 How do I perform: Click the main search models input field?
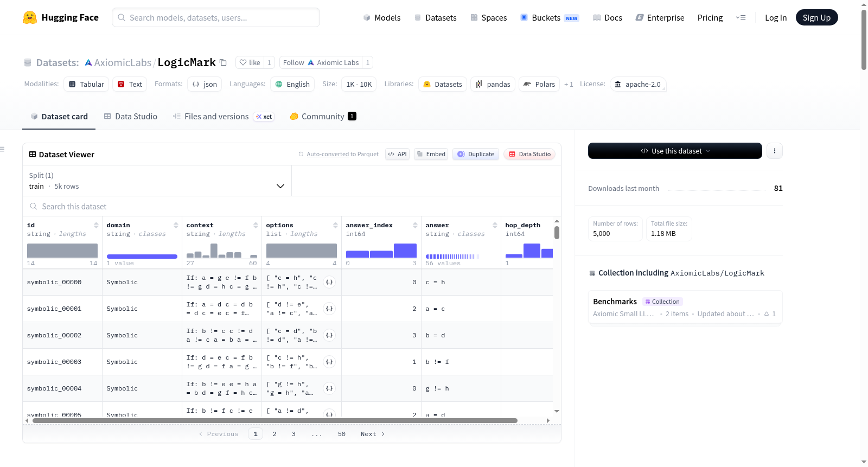click(216, 17)
